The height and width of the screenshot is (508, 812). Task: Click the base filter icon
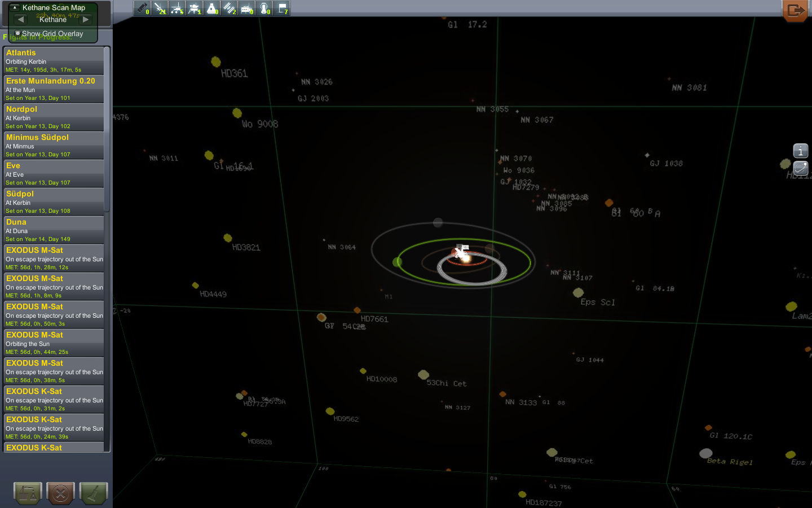(247, 8)
